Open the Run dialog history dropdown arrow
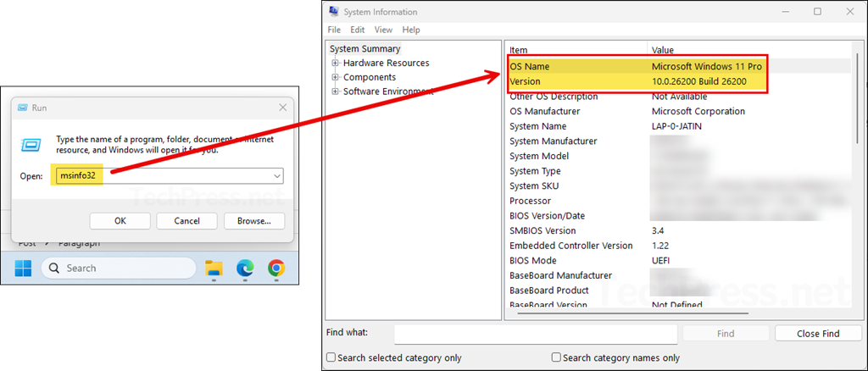 (x=277, y=176)
